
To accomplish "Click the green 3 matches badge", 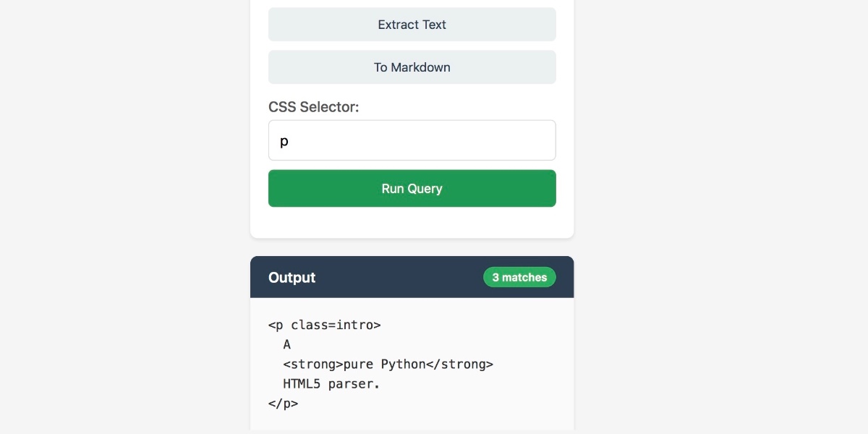I will (x=519, y=278).
